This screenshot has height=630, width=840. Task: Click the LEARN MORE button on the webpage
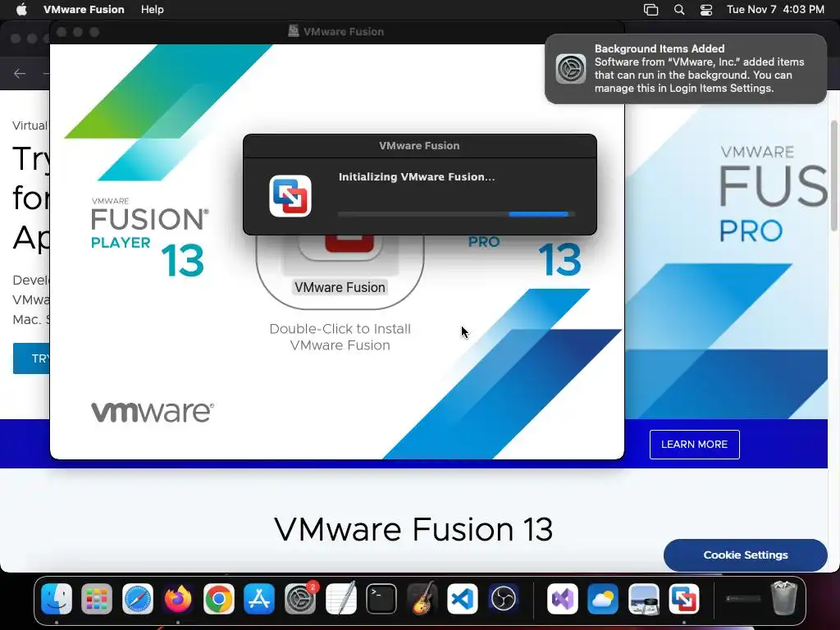point(694,444)
